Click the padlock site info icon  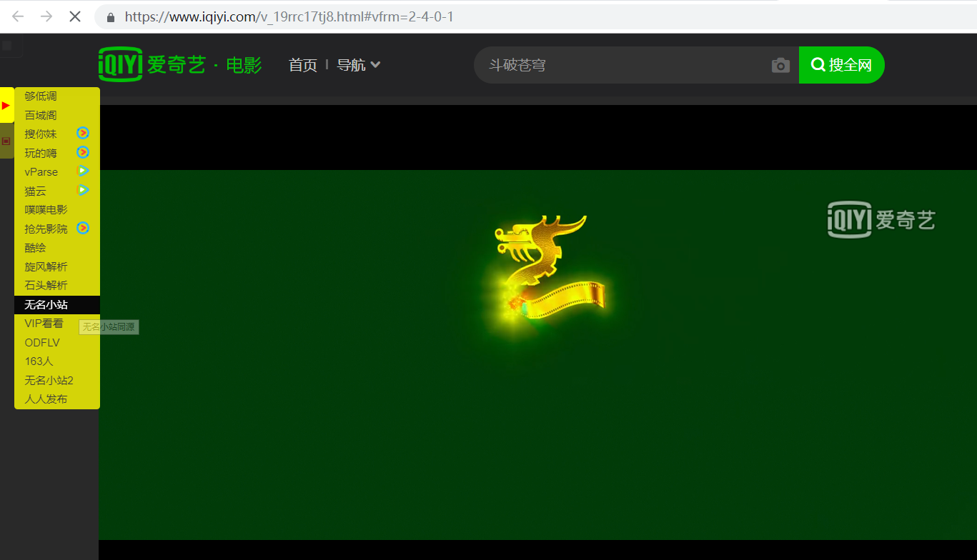point(110,16)
